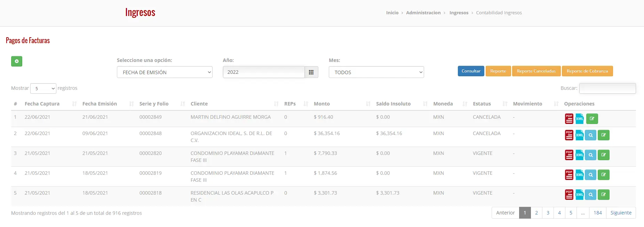Download XML for invoice 00002818

(580, 195)
